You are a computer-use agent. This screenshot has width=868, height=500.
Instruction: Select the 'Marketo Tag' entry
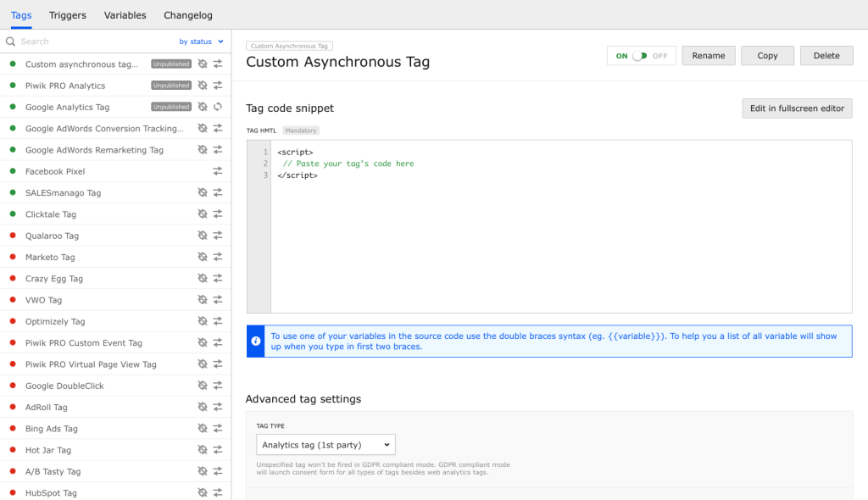(x=50, y=257)
